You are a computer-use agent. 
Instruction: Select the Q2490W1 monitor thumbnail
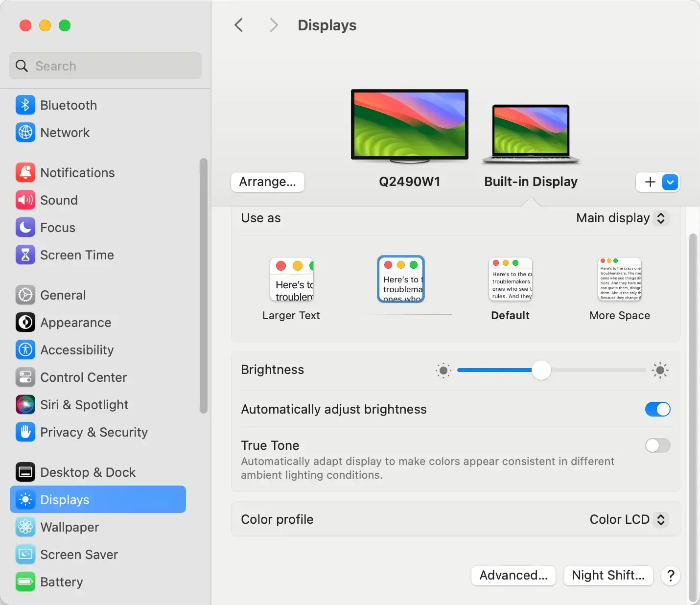[410, 126]
